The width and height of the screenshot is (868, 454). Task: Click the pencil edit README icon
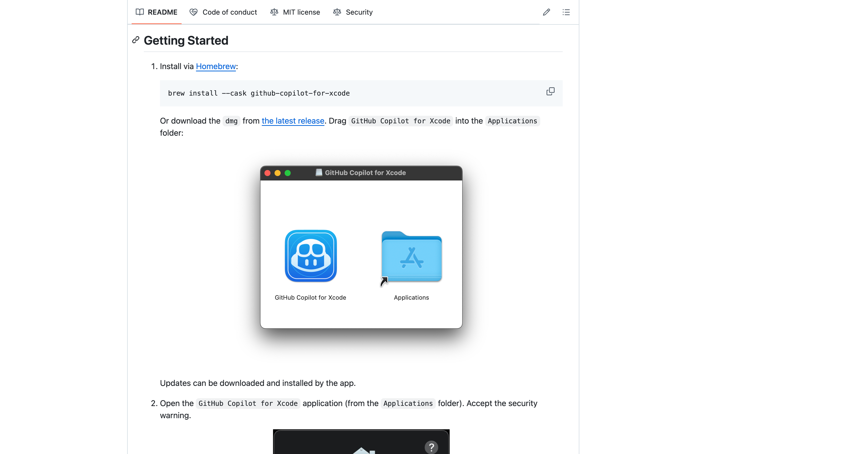point(546,12)
